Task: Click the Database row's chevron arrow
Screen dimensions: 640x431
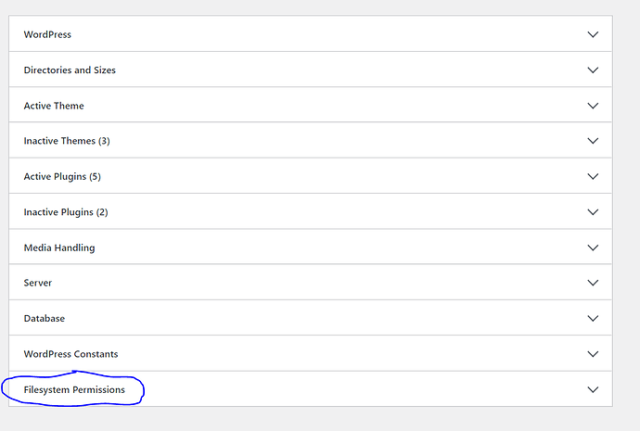Action: (593, 319)
